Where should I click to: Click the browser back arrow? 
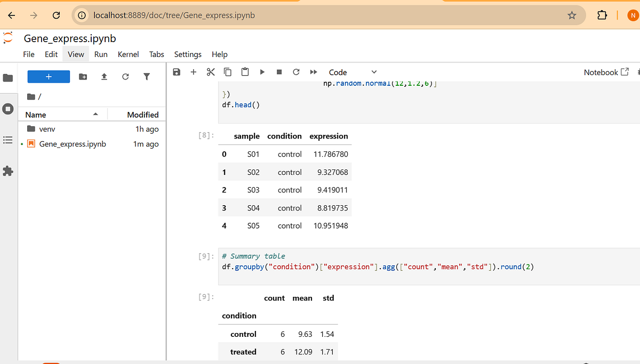[x=12, y=15]
